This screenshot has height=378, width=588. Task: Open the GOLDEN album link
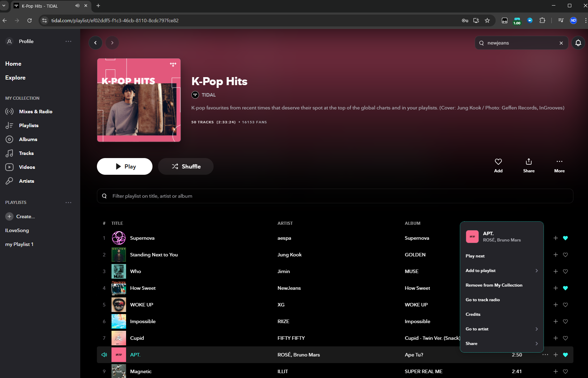[415, 255]
